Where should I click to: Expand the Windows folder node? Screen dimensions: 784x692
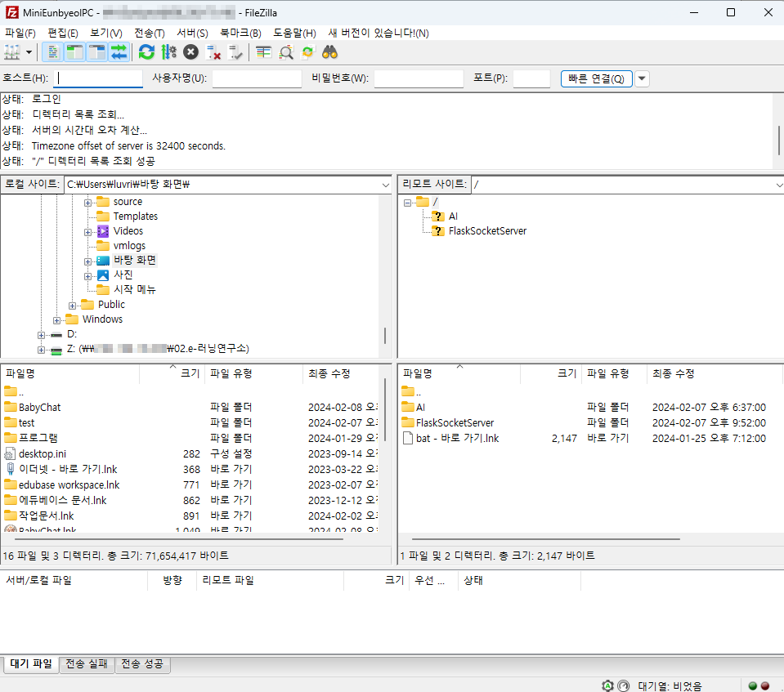pyautogui.click(x=56, y=320)
